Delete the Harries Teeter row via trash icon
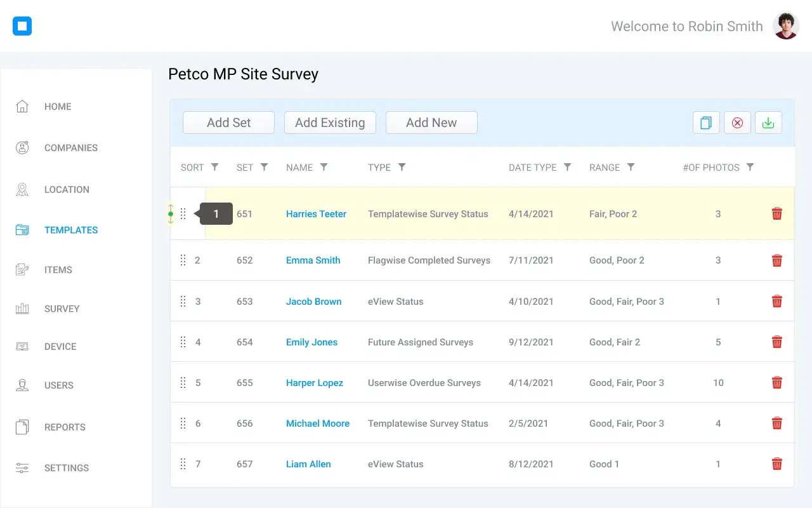This screenshot has height=508, width=812. pyautogui.click(x=776, y=214)
